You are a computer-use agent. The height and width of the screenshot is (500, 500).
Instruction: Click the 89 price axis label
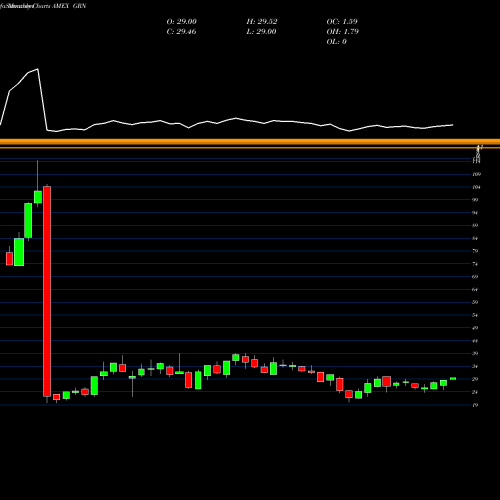tap(475, 226)
